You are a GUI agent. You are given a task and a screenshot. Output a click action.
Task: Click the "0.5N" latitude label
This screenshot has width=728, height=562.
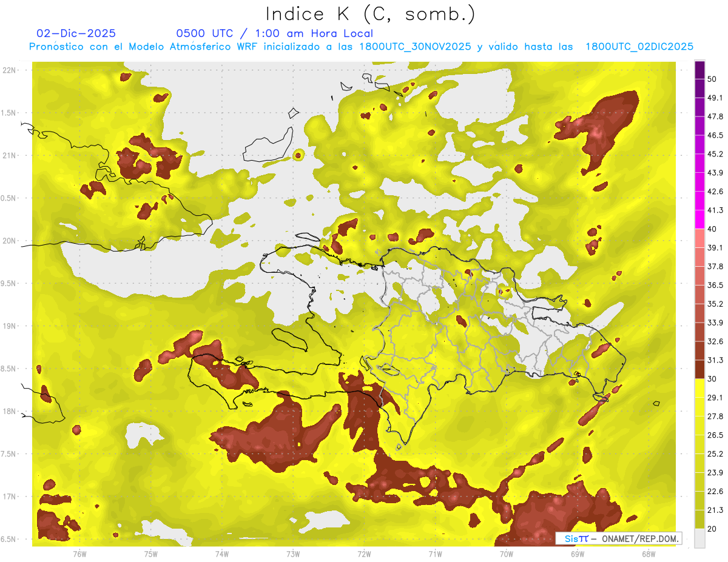[8, 198]
